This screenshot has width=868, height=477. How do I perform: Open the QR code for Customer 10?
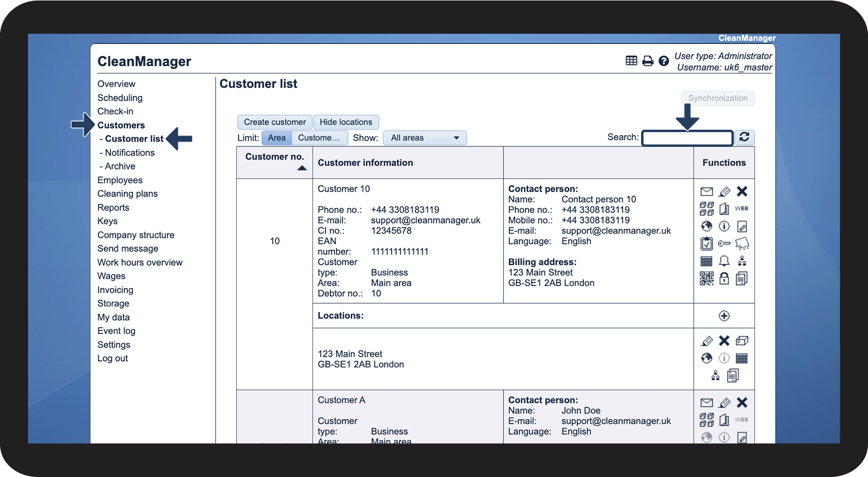click(x=706, y=279)
